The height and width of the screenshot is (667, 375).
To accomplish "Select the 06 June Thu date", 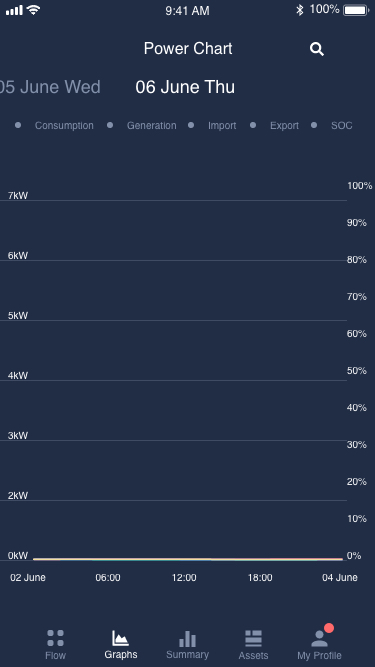I will (x=185, y=87).
